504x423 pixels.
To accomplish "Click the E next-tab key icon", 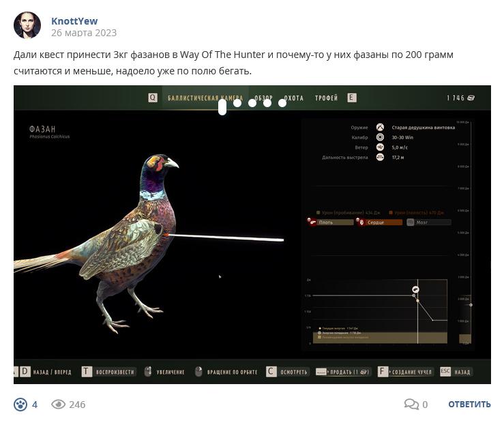I will (x=352, y=98).
